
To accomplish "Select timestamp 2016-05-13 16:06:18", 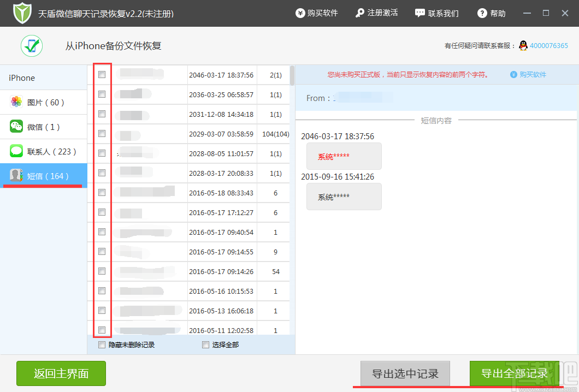I will [221, 311].
